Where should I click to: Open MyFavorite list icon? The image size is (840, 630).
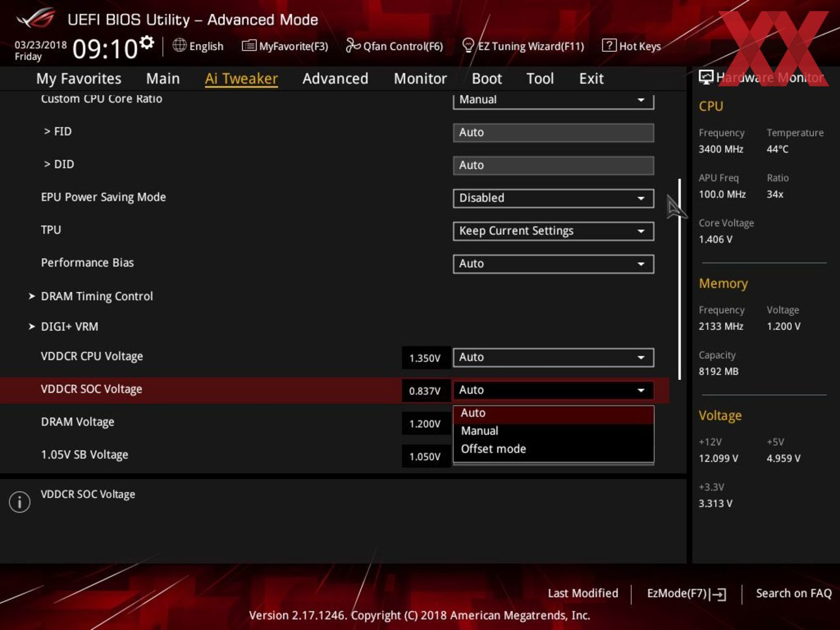pyautogui.click(x=249, y=46)
